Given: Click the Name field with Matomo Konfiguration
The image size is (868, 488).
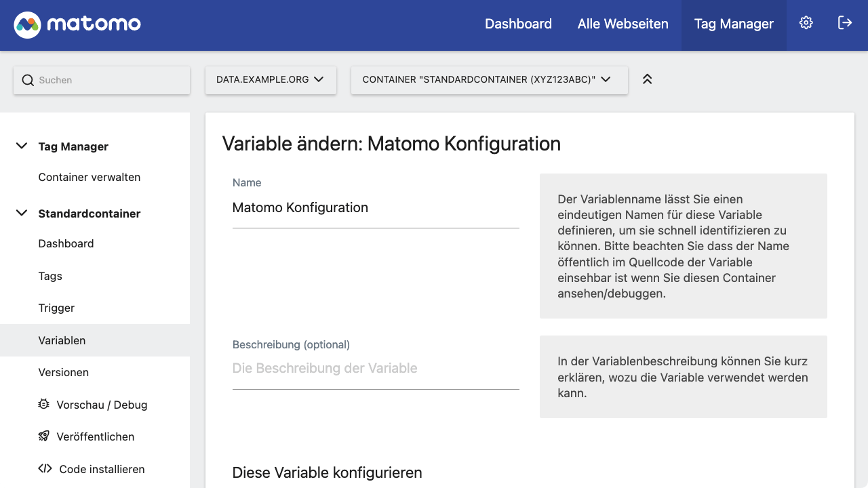Looking at the screenshot, I should pos(376,208).
